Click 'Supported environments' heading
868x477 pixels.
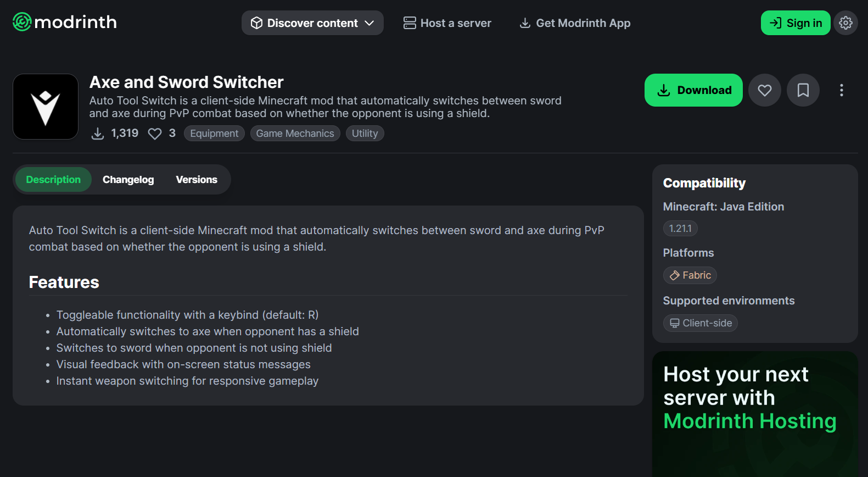point(729,301)
